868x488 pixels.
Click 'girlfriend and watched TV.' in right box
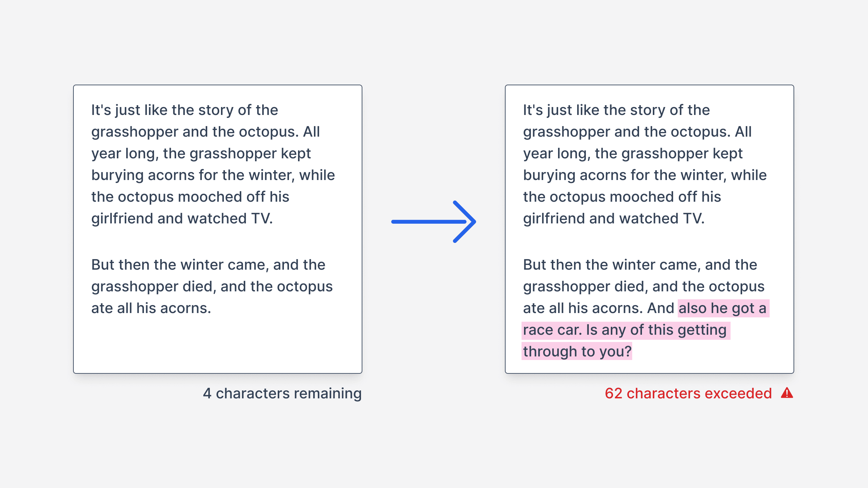tap(614, 219)
